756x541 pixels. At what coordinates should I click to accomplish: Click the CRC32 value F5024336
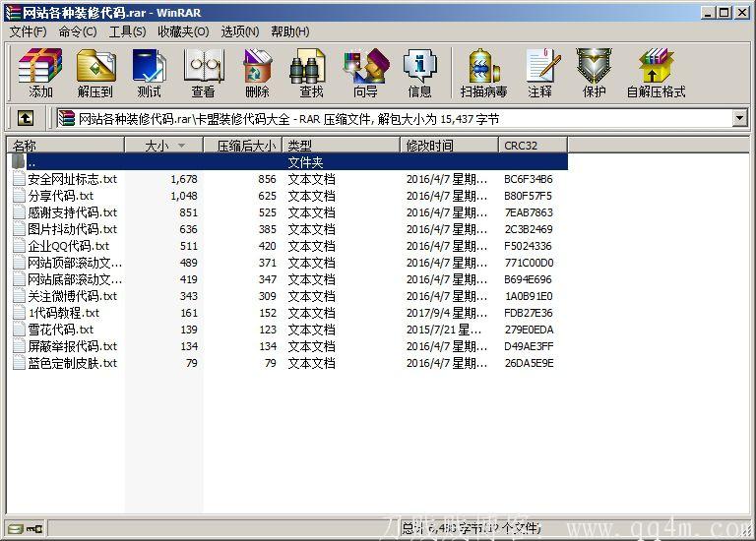528,246
